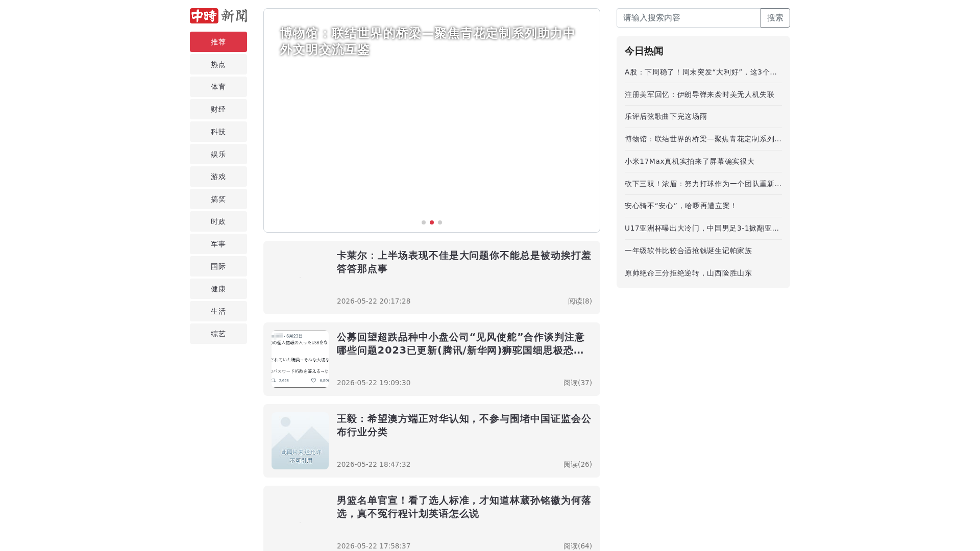Open hot news 博物馆 联结世界的桥梁
This screenshot has height=551, width=980.
pyautogui.click(x=703, y=139)
